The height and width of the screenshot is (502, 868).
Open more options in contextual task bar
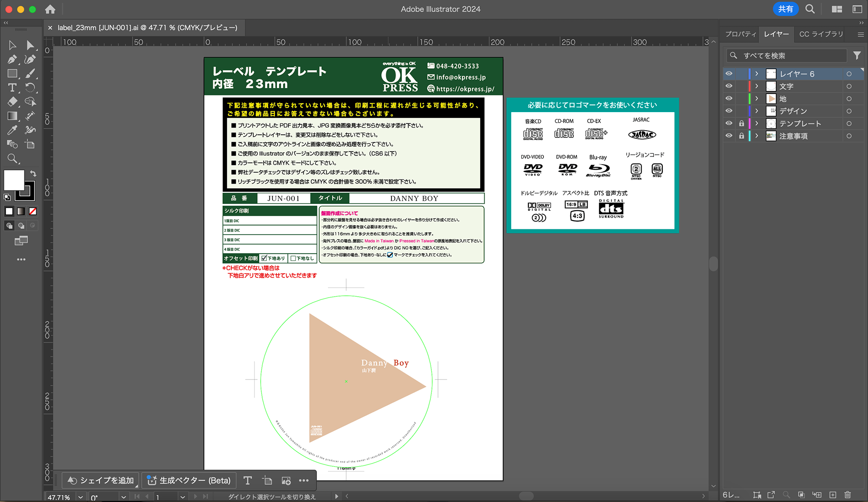(x=304, y=480)
